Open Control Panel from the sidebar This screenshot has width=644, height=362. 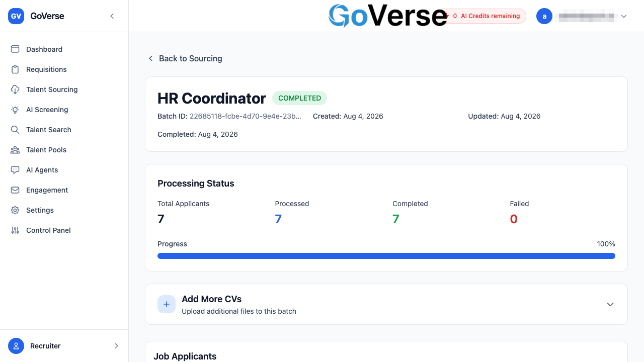click(64, 230)
